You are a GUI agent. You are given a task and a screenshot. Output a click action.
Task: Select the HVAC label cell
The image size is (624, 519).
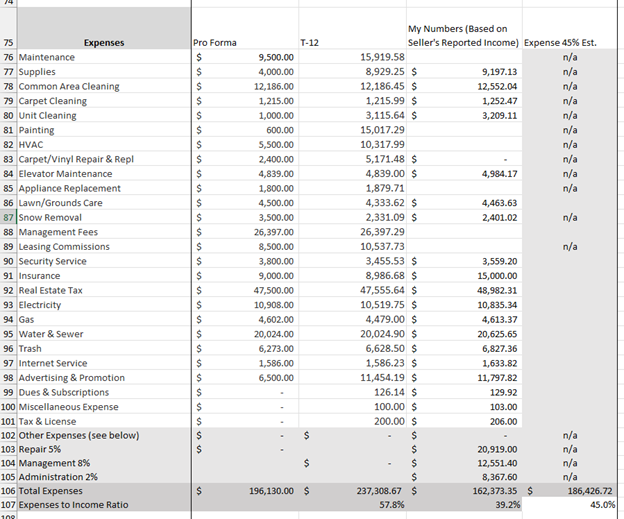104,145
